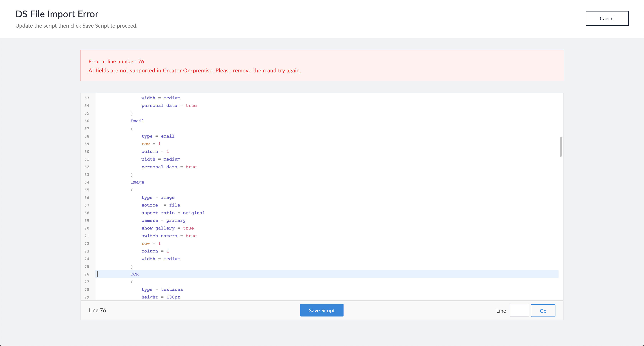This screenshot has height=346, width=644.
Task: Click the code editor vertical scrollbar thumb
Action: tap(560, 147)
